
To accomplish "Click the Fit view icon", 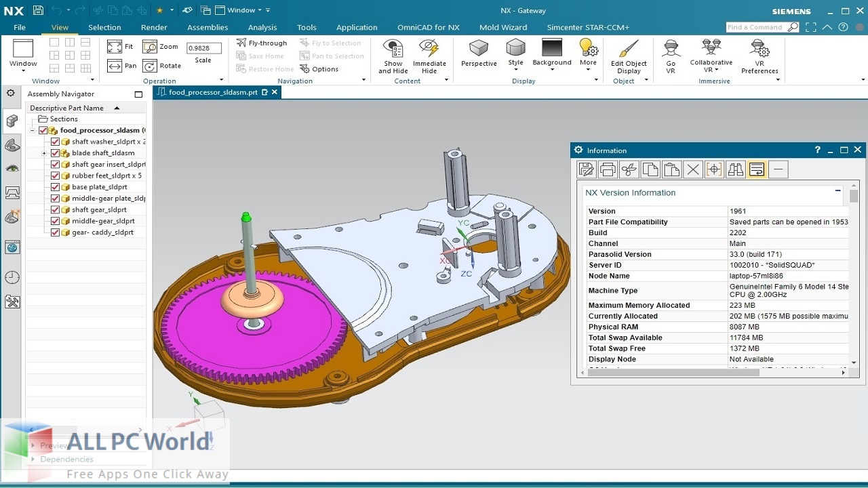I will tap(115, 47).
